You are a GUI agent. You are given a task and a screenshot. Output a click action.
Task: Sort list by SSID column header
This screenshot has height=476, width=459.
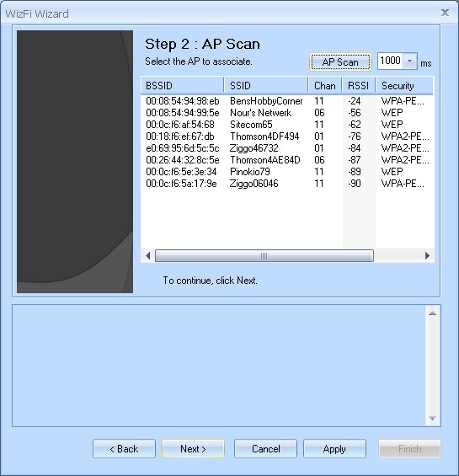coord(266,86)
